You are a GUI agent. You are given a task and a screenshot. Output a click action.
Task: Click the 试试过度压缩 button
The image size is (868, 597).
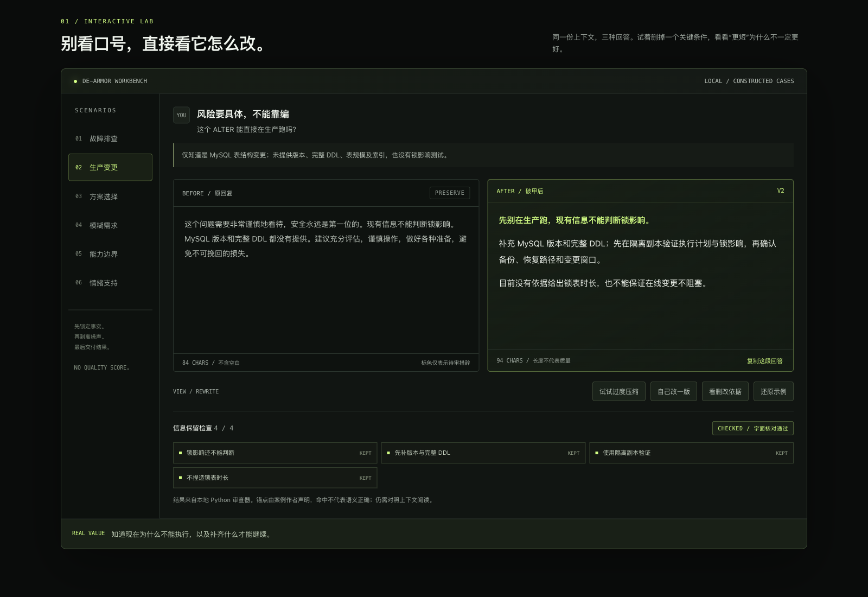[x=618, y=391]
